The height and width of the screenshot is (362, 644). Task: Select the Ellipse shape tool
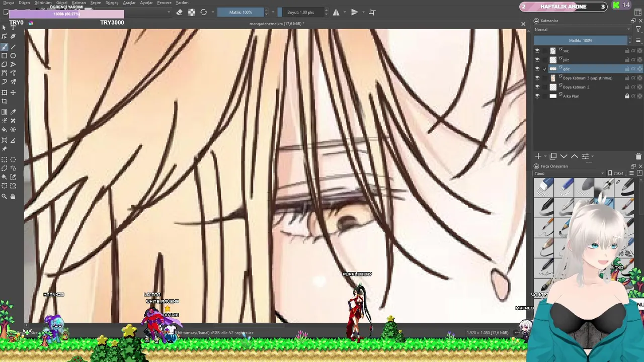point(13,56)
